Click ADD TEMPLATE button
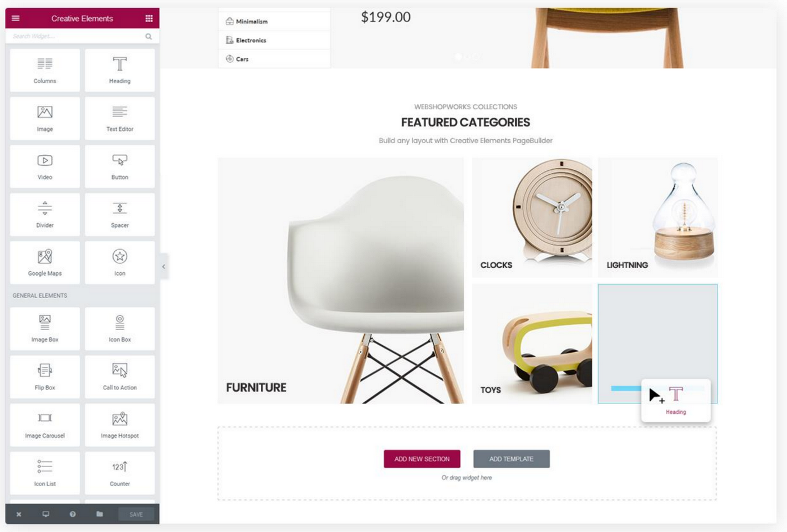This screenshot has width=787, height=532. click(511, 459)
